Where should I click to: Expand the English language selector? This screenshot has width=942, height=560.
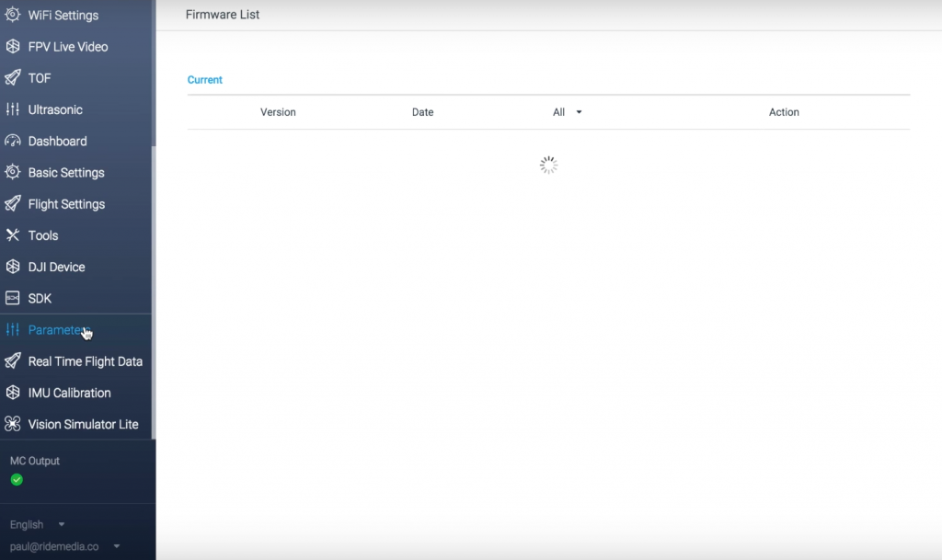click(x=38, y=524)
